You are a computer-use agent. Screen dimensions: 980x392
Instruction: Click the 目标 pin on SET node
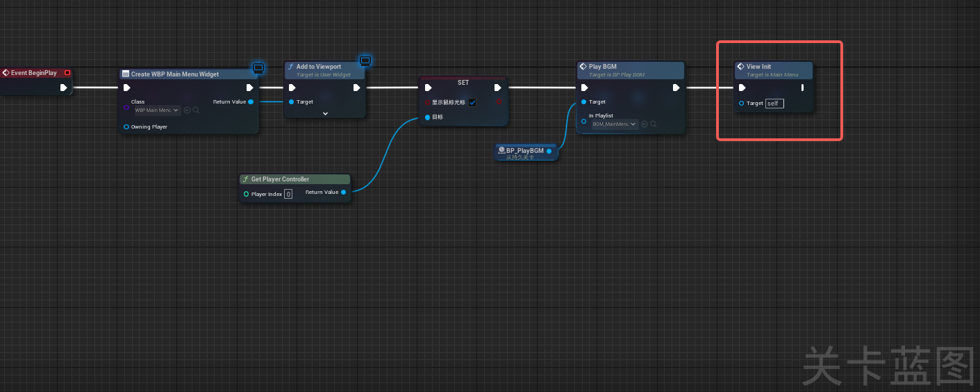click(x=428, y=117)
